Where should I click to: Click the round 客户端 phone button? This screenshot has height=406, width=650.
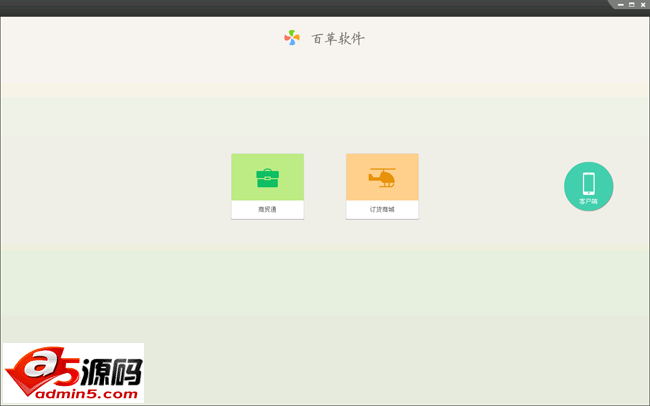click(x=588, y=186)
